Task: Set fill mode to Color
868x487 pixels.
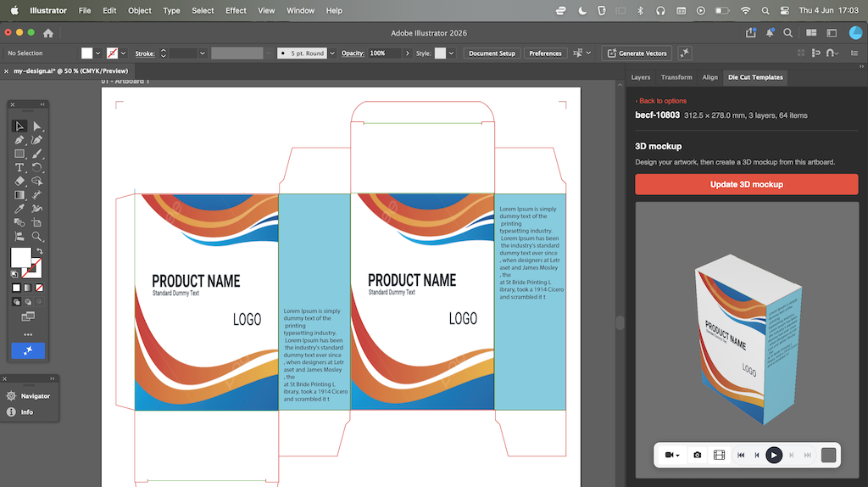Action: tap(16, 288)
